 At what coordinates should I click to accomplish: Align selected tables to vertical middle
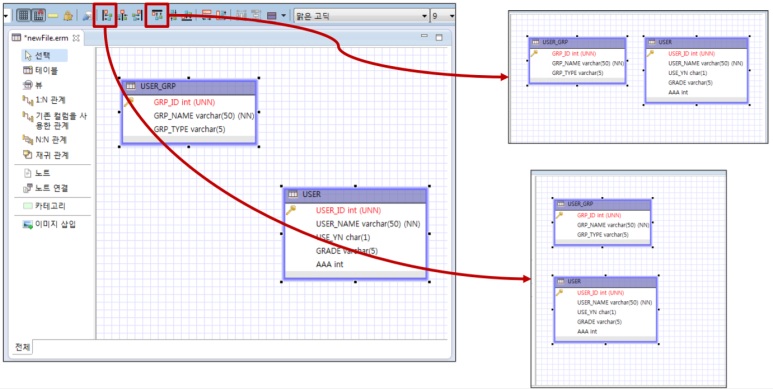pos(174,15)
